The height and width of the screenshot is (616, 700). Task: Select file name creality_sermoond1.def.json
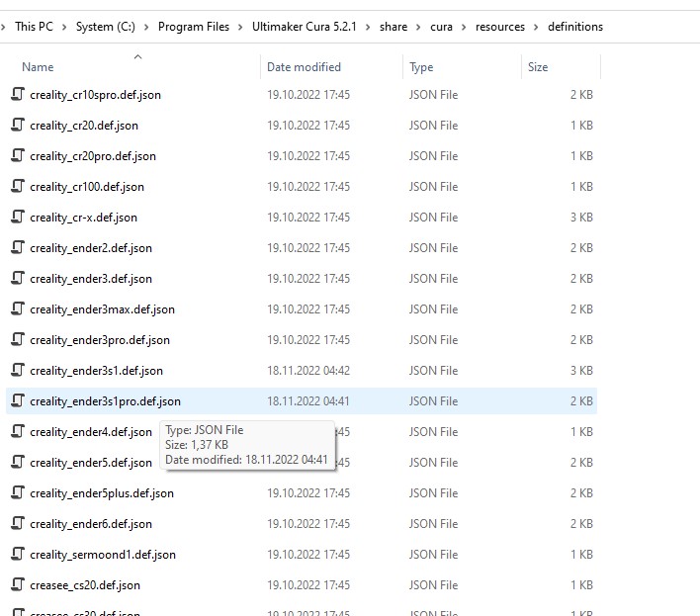point(103,555)
